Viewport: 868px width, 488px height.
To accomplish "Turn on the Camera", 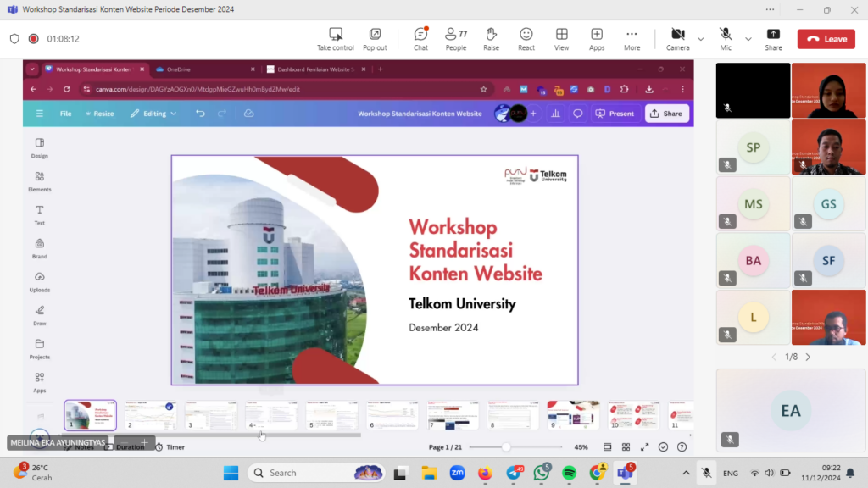I will coord(677,38).
